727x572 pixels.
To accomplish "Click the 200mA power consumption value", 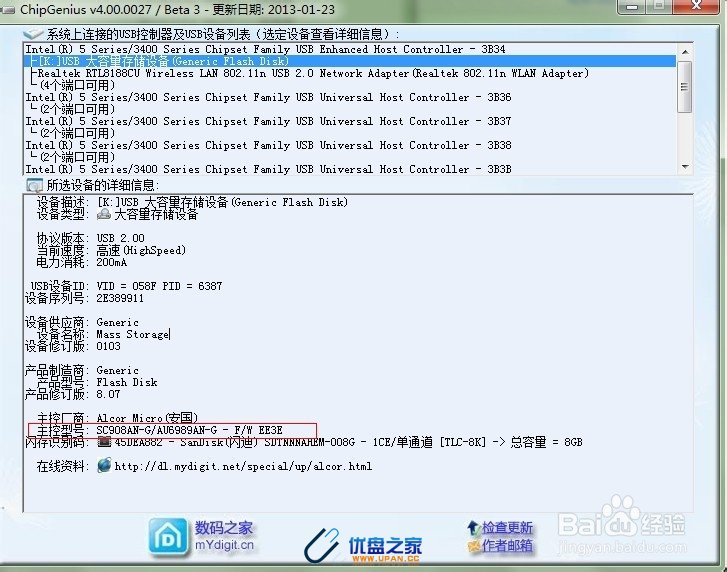I will click(x=112, y=262).
